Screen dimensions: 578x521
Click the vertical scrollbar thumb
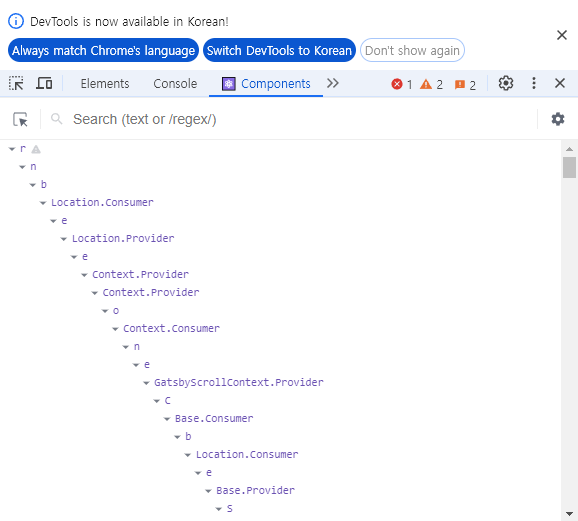569,167
